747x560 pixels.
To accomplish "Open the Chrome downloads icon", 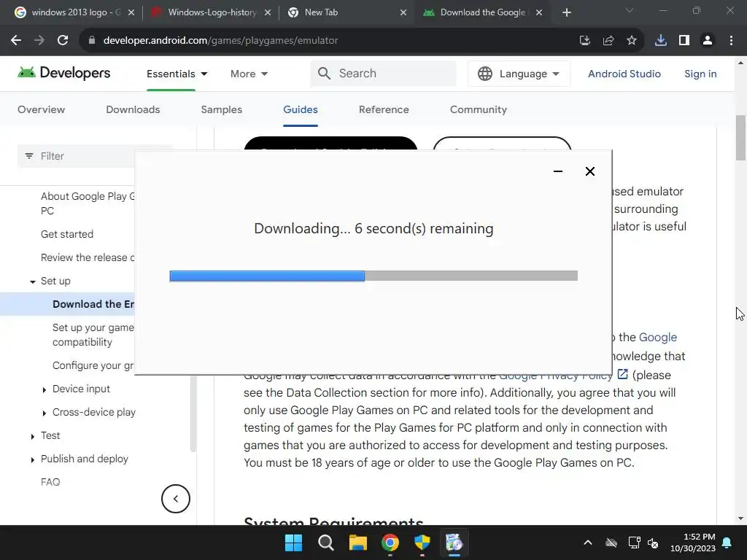I will coord(661,41).
